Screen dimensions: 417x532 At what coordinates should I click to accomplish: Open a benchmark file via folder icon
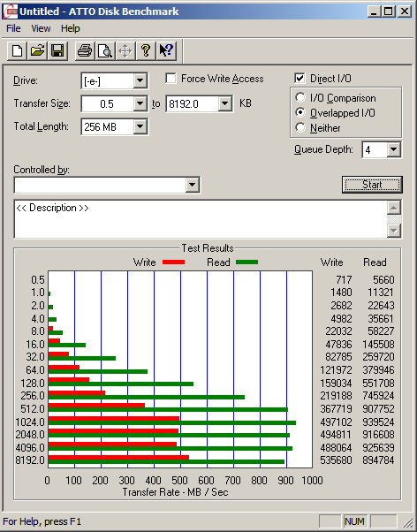coord(37,51)
